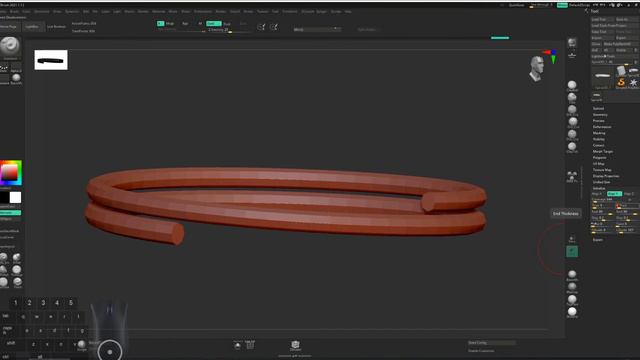
Task: Toggle the Mrgb mode
Action: tap(170, 24)
